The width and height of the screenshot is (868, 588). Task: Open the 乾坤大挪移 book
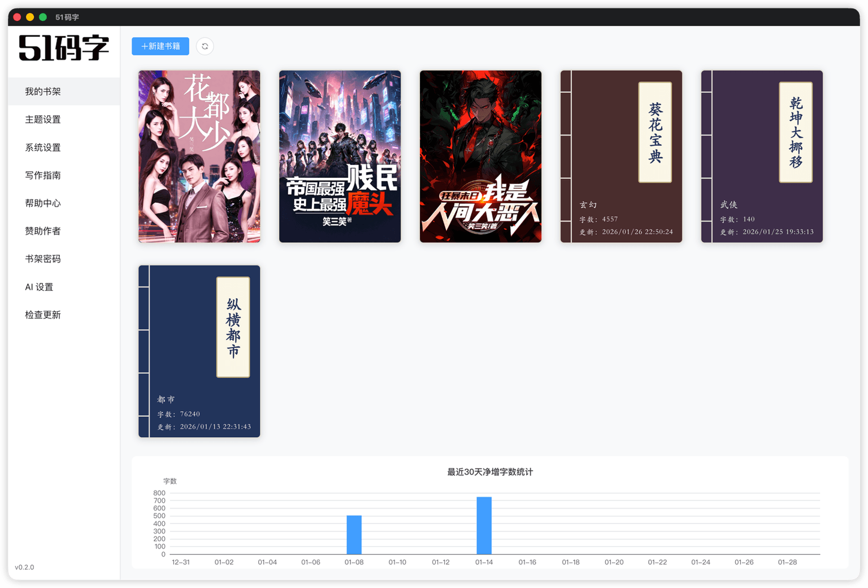(x=762, y=156)
